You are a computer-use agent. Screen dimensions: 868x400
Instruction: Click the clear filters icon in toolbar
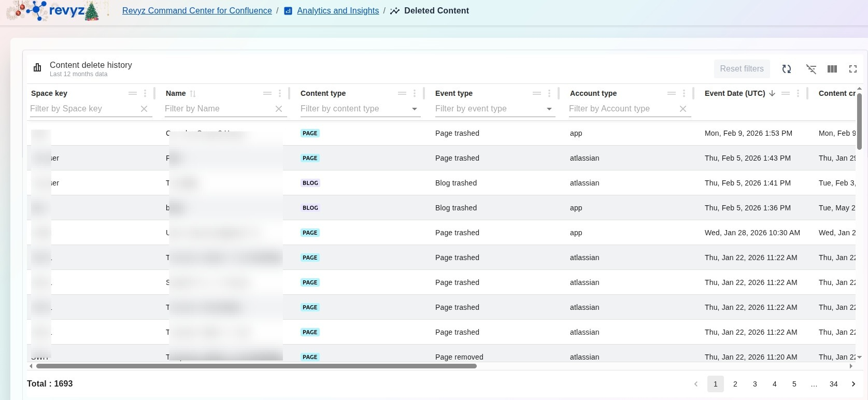(x=811, y=69)
